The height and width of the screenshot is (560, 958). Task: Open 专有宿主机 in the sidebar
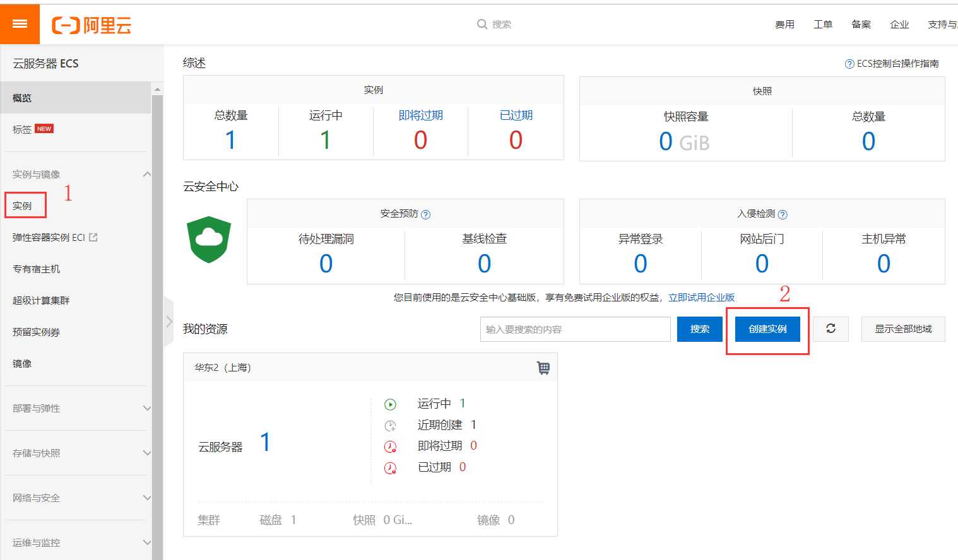(x=37, y=269)
